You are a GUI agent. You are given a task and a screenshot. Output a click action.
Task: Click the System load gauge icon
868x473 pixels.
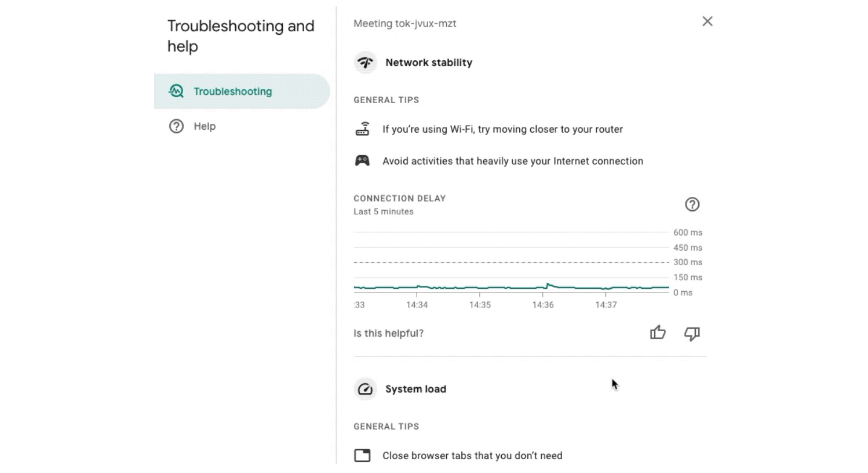coord(365,389)
